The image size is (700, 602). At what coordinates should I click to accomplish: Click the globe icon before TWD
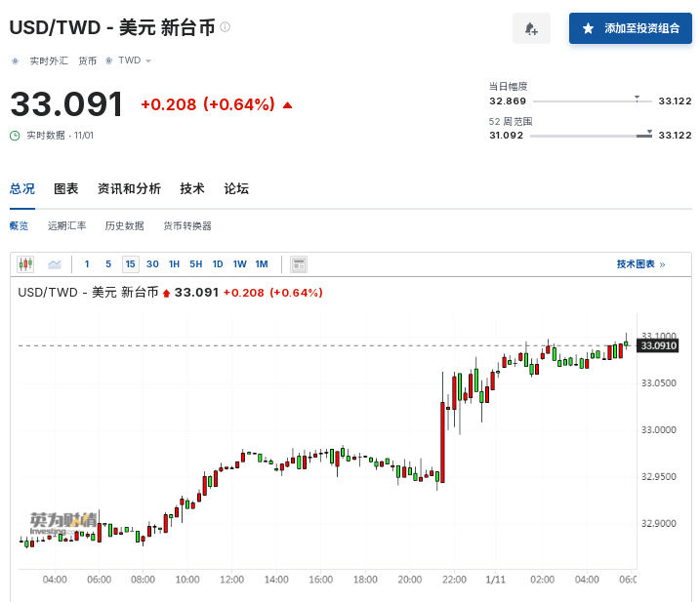[109, 60]
